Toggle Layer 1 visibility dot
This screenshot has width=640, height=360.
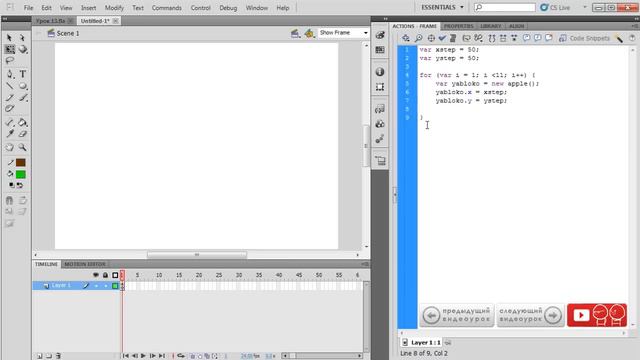coord(96,286)
